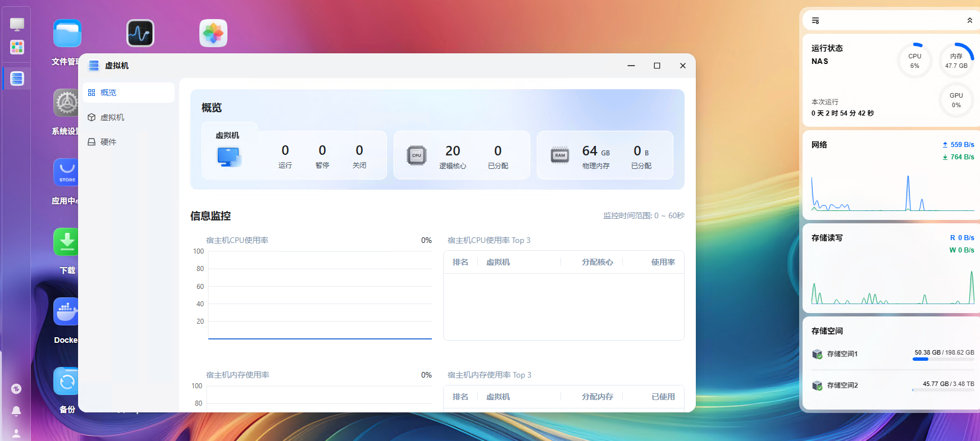Open the photos flower desktop icon
The image size is (980, 441).
point(213,33)
